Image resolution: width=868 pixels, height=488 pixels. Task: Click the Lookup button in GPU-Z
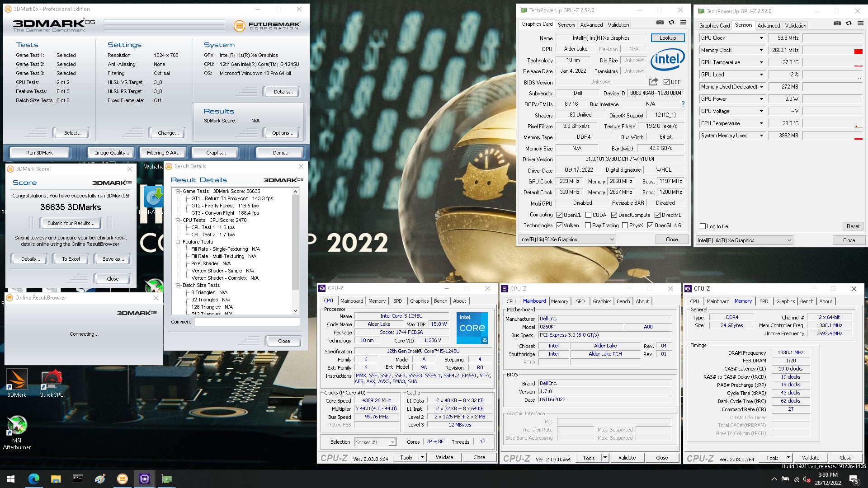pos(667,38)
